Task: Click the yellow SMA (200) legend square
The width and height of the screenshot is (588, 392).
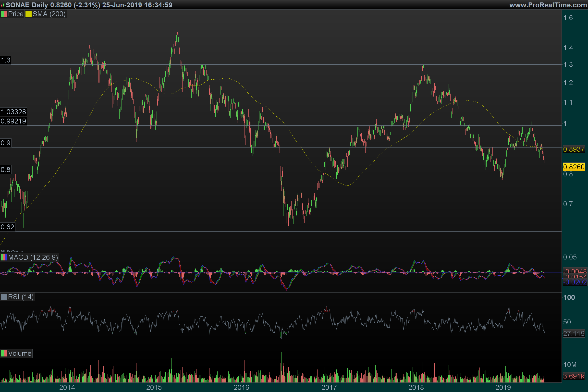Action: [28, 14]
